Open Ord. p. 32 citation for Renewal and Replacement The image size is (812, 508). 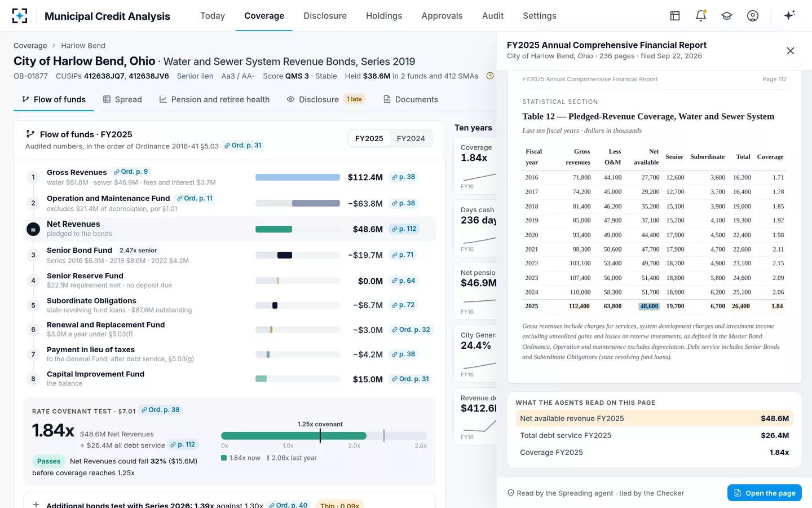click(411, 330)
